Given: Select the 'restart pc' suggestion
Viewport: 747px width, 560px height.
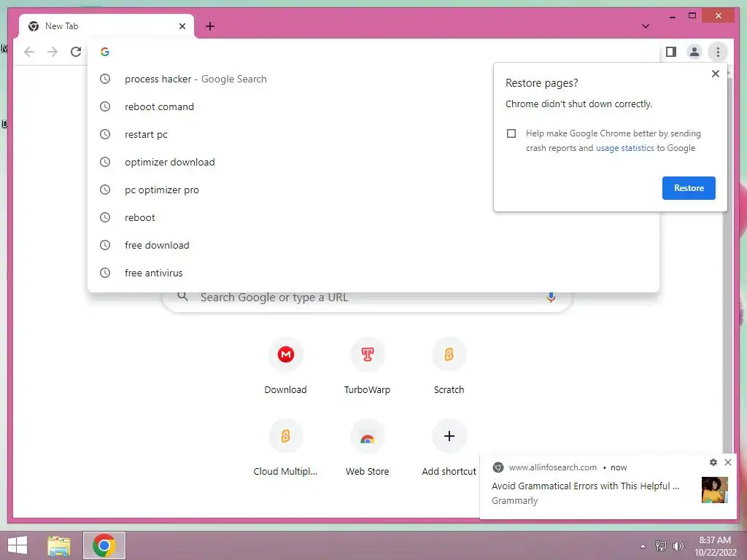Looking at the screenshot, I should tap(373, 134).
